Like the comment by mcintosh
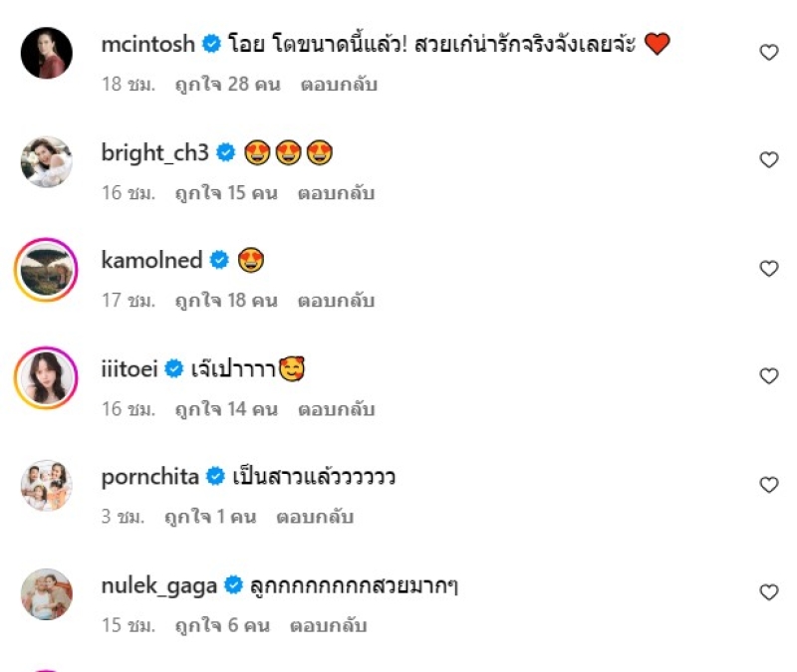The image size is (797, 672). pyautogui.click(x=768, y=52)
